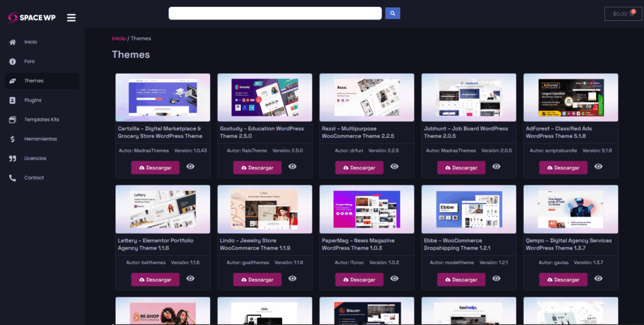Image resolution: width=644 pixels, height=325 pixels.
Task: Preview PaperMag theme via eye icon
Action: click(394, 278)
